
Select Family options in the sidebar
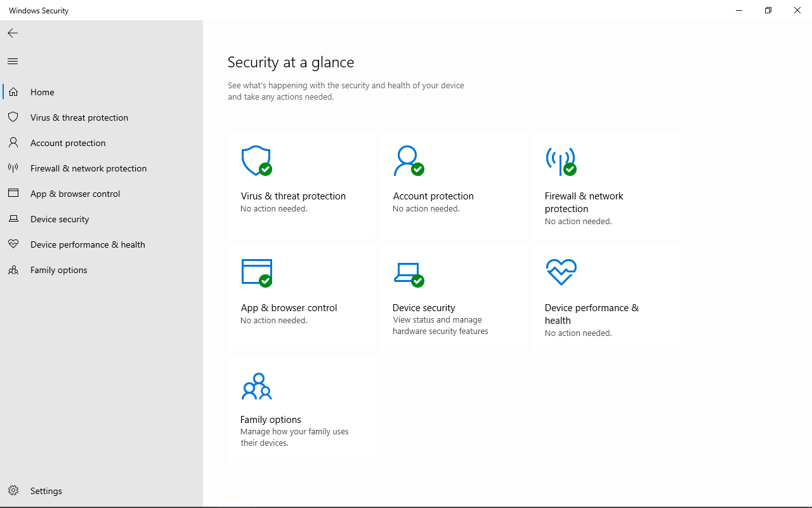point(59,270)
